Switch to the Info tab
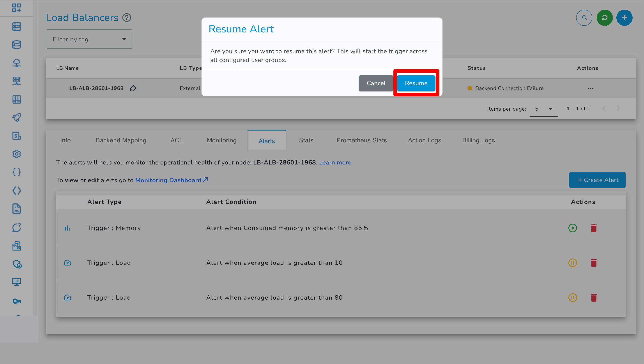The height and width of the screenshot is (364, 644). (65, 140)
